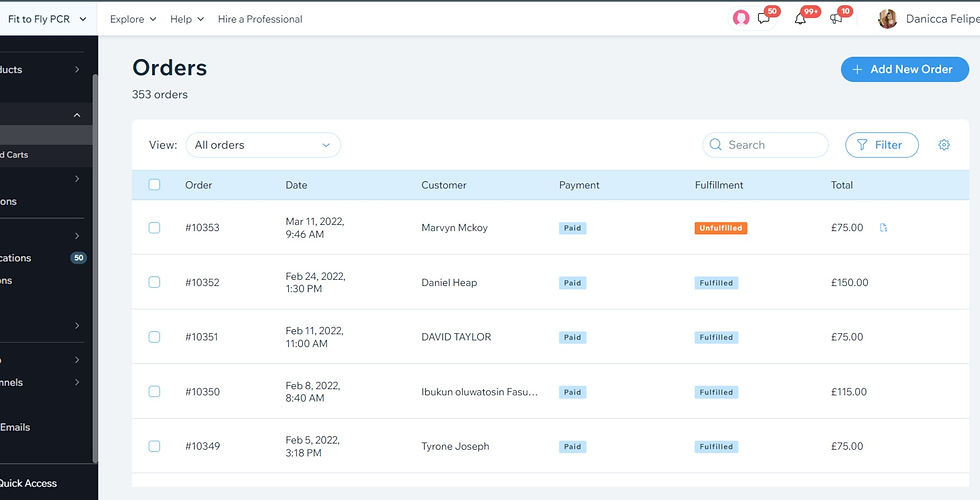Open order #10353
980x500 pixels.
click(x=202, y=228)
